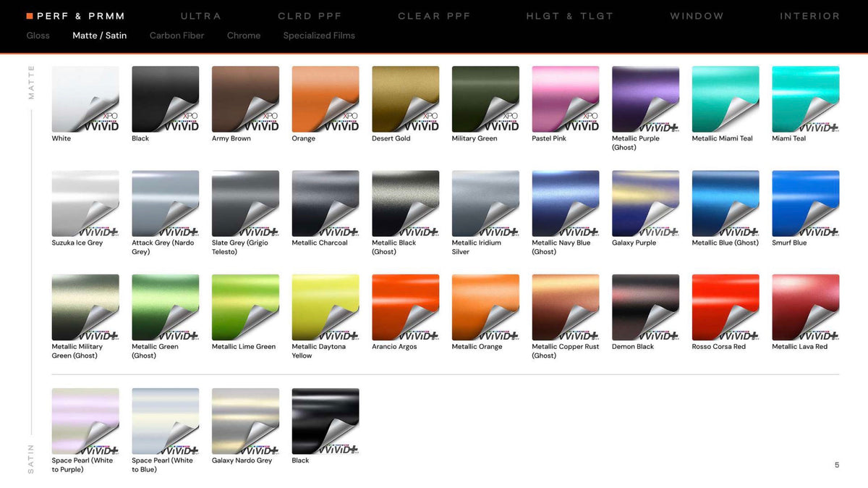Viewport: 868px width, 488px height.
Task: Click the vertical SATIN section label
Action: point(31,459)
